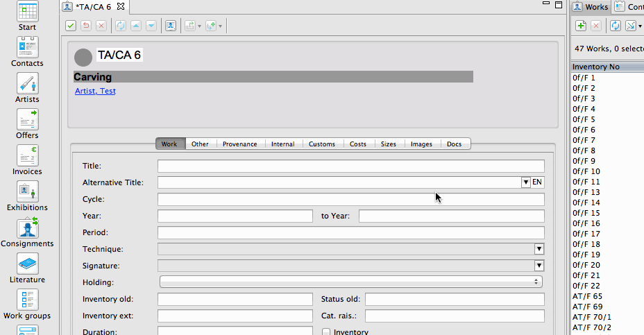Switch to the Customs tab
Viewport: 644px width, 335px height.
pos(322,144)
